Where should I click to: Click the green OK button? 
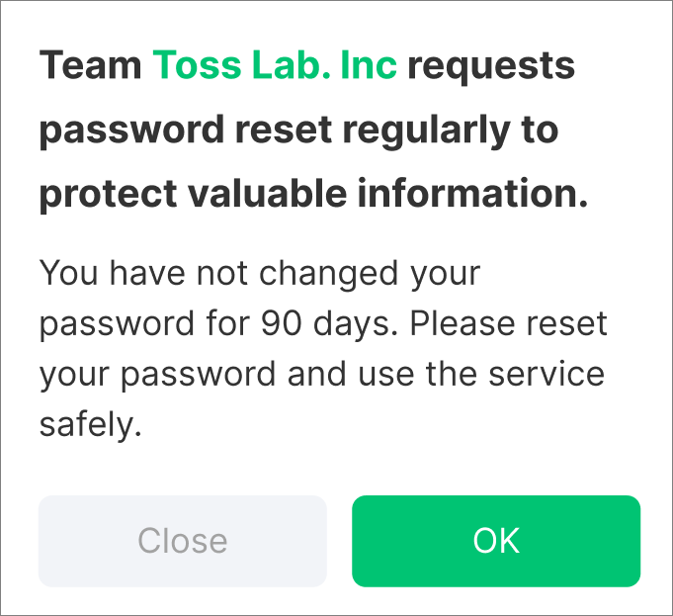click(496, 541)
